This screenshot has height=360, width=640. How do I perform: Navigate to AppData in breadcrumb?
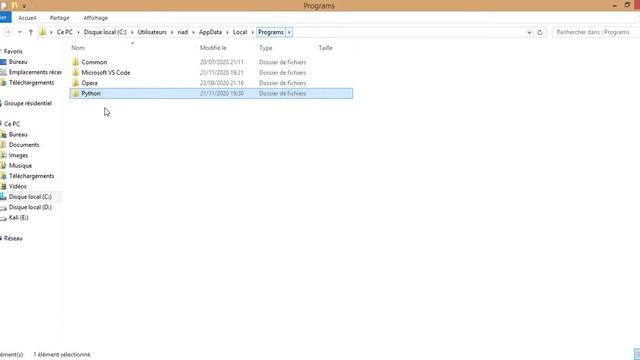[211, 32]
